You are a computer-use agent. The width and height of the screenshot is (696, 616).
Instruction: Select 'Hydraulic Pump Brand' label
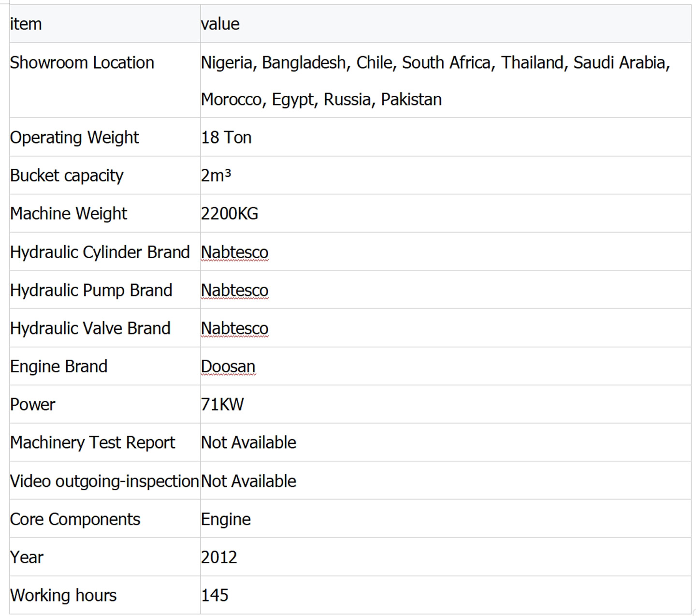click(x=91, y=291)
